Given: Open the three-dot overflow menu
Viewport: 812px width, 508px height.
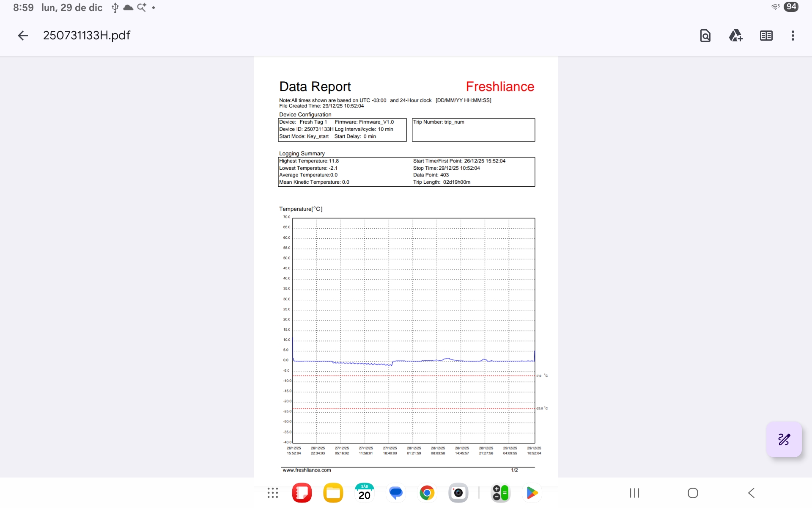Looking at the screenshot, I should (793, 36).
